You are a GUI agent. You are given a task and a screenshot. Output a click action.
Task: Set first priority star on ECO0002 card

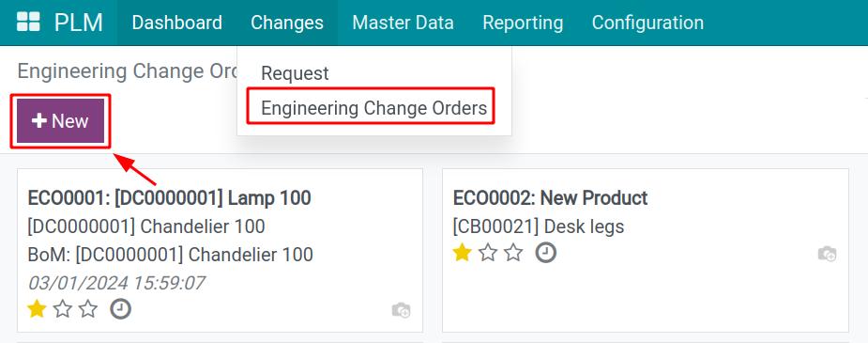[463, 253]
